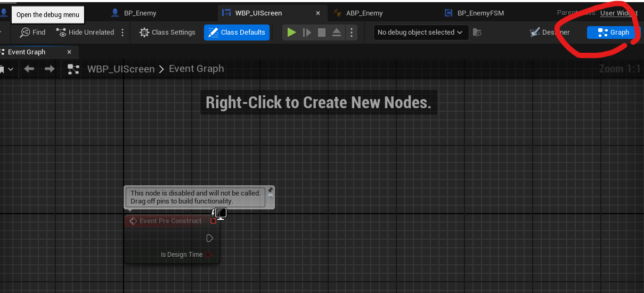
Task: Open Class Settings
Action: pos(167,32)
